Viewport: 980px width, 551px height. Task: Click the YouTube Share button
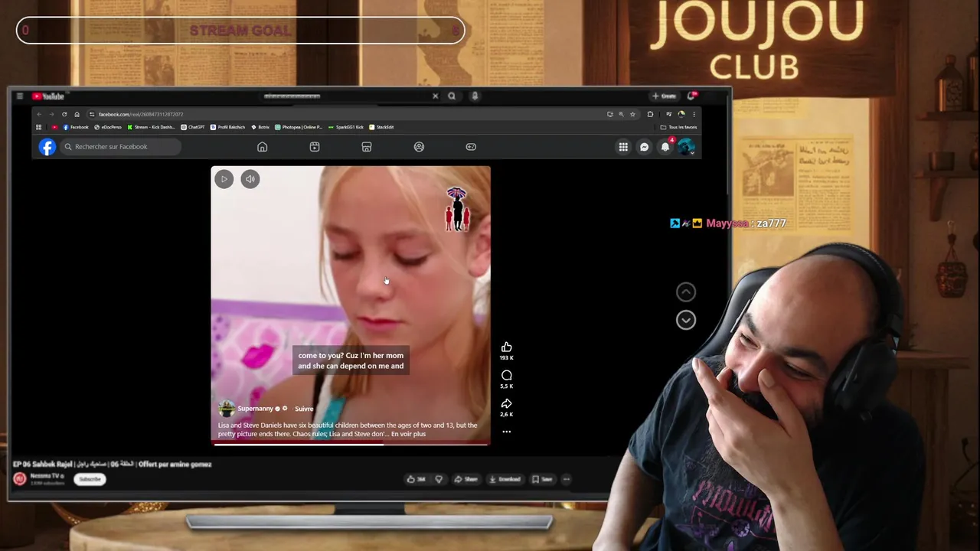click(x=465, y=479)
